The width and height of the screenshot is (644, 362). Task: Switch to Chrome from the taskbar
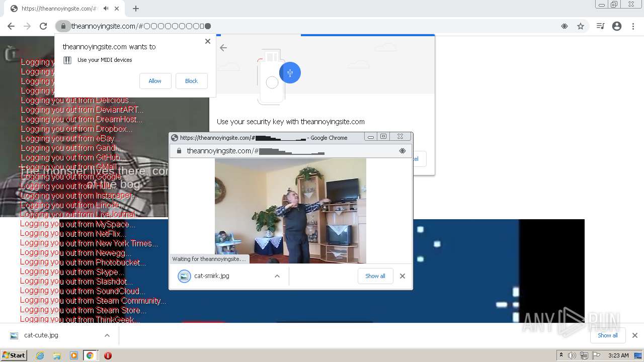coord(90,355)
